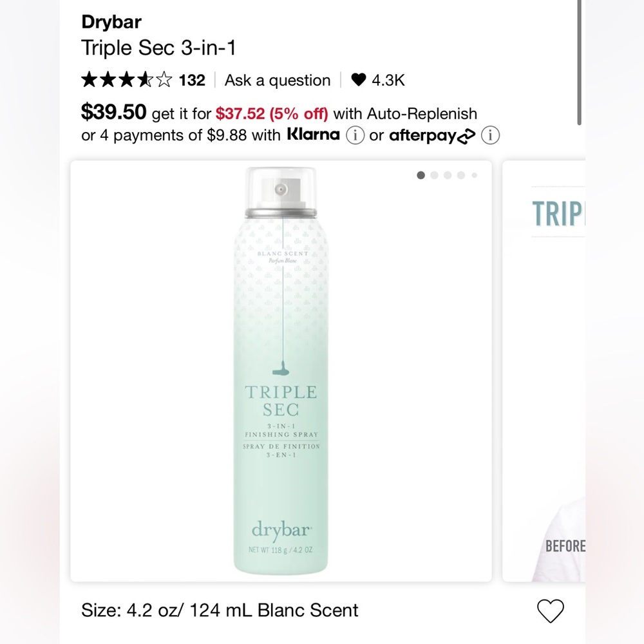Click the Ask a question link
This screenshot has width=644, height=644.
click(x=277, y=80)
